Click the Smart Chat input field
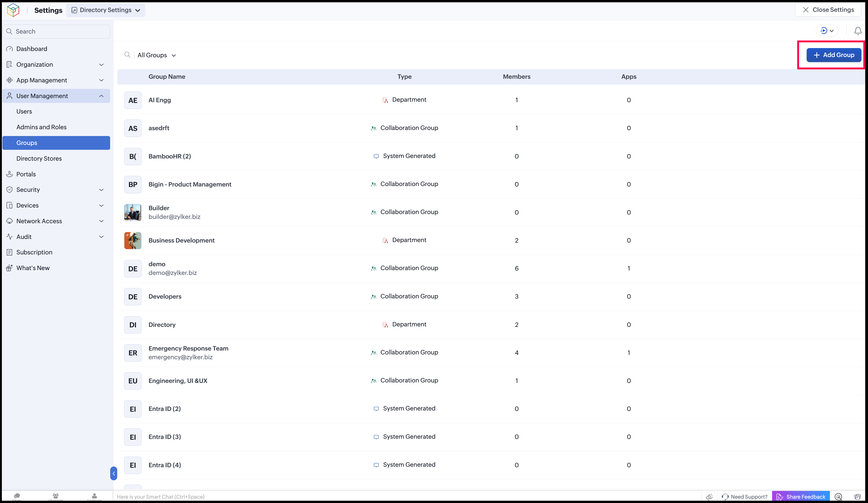 pyautogui.click(x=406, y=496)
